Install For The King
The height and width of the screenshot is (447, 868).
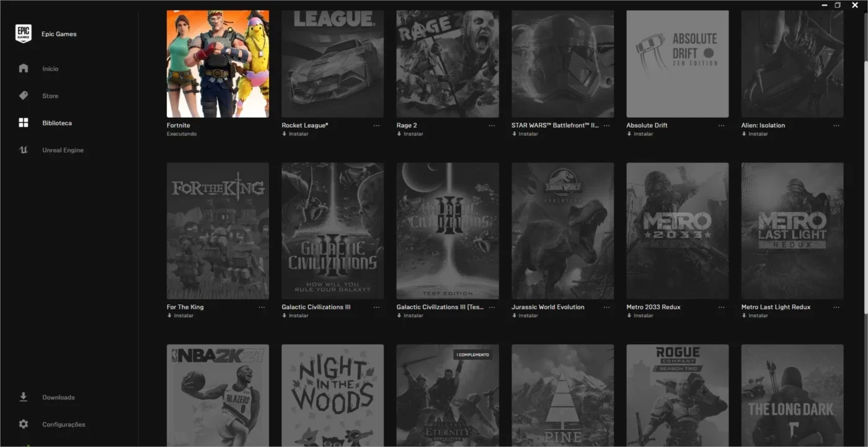[180, 316]
